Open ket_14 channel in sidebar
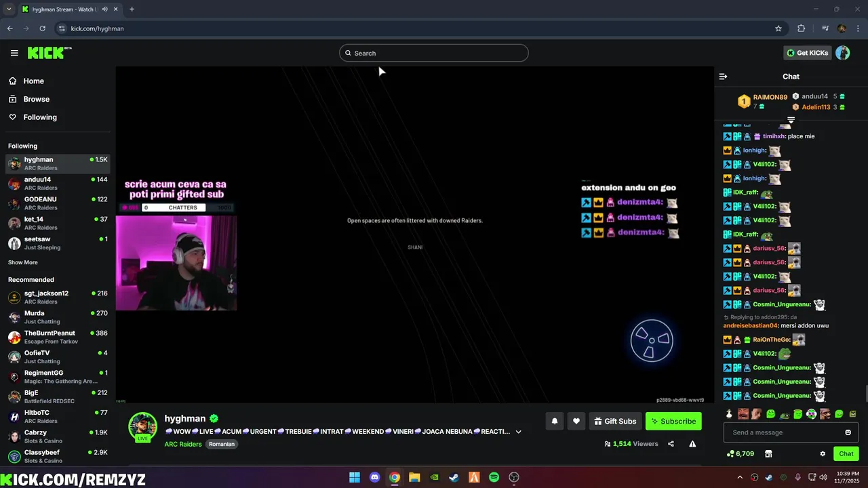This screenshot has width=868, height=488. tap(58, 223)
